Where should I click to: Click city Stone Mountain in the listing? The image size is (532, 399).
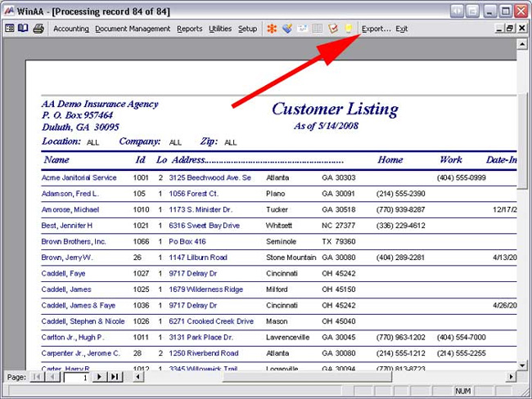click(x=291, y=258)
